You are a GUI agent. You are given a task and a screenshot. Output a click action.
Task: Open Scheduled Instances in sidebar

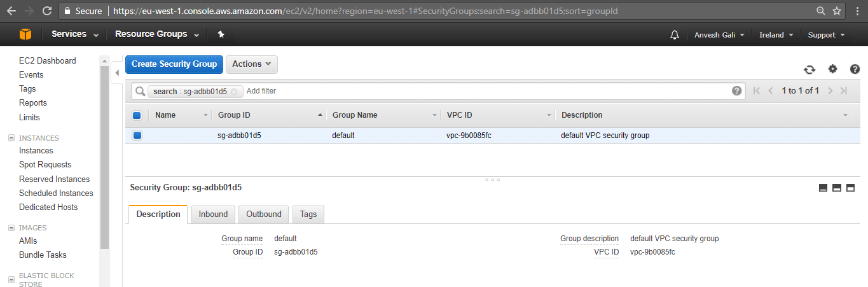pyautogui.click(x=56, y=193)
